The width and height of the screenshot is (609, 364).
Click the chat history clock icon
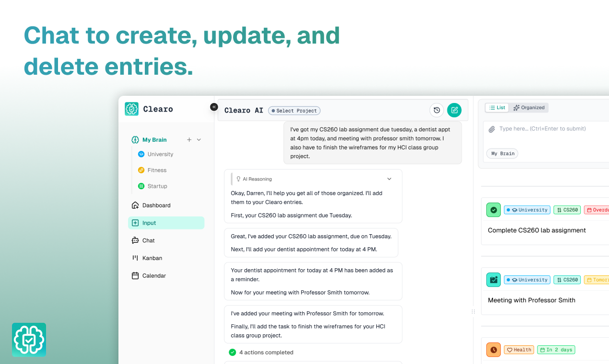[x=436, y=110]
